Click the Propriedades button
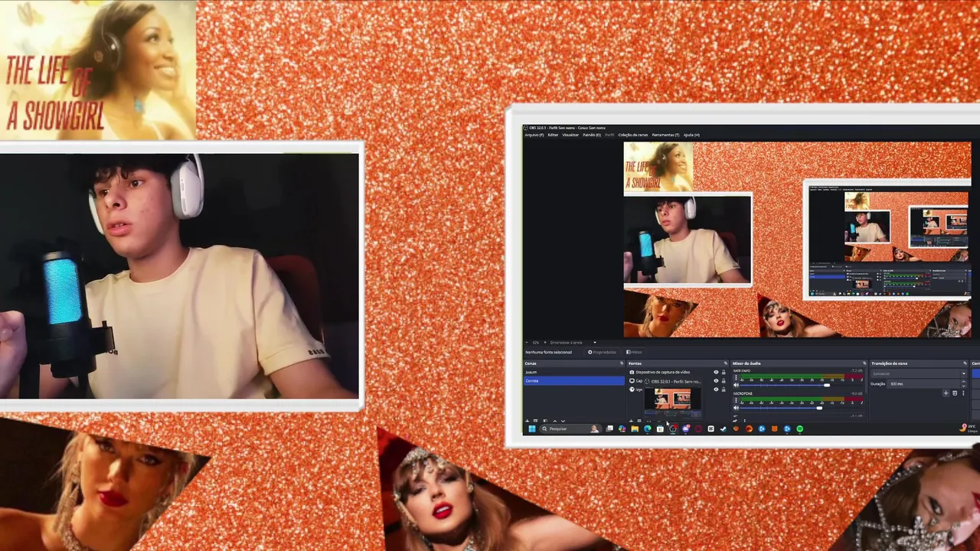The width and height of the screenshot is (980, 551). pyautogui.click(x=603, y=352)
